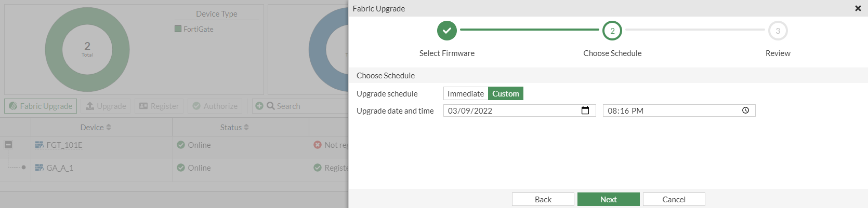The height and width of the screenshot is (208, 868).
Task: Click the upgrade date input field
Action: click(x=512, y=110)
